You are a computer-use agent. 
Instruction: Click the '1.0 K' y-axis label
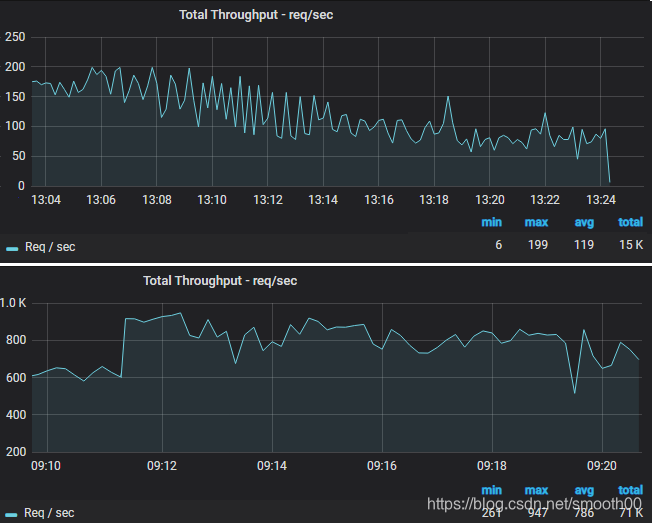(13, 303)
